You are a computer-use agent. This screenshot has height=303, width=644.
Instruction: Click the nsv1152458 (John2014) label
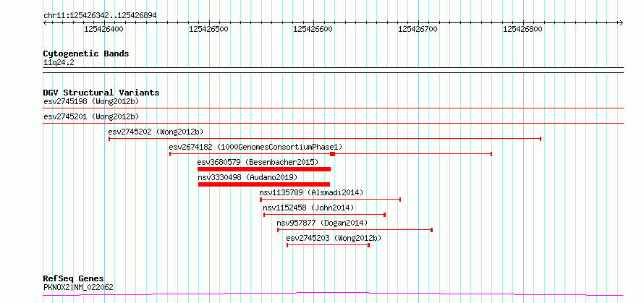(x=308, y=208)
